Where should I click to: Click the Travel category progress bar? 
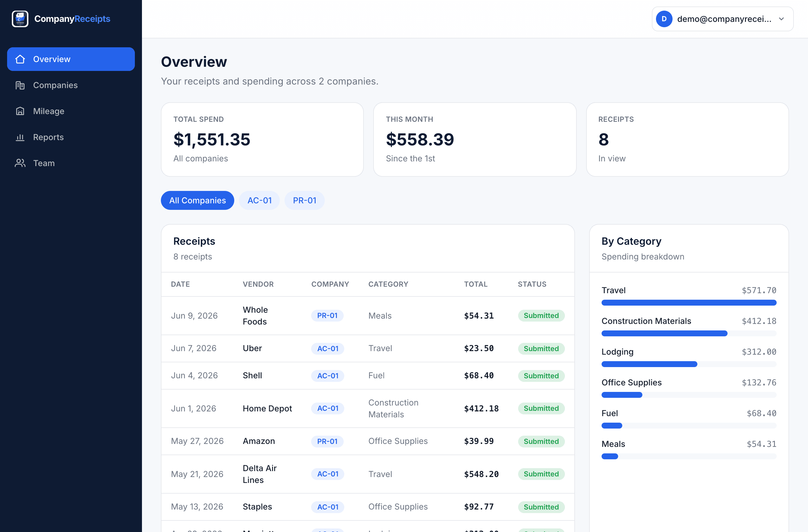689,303
